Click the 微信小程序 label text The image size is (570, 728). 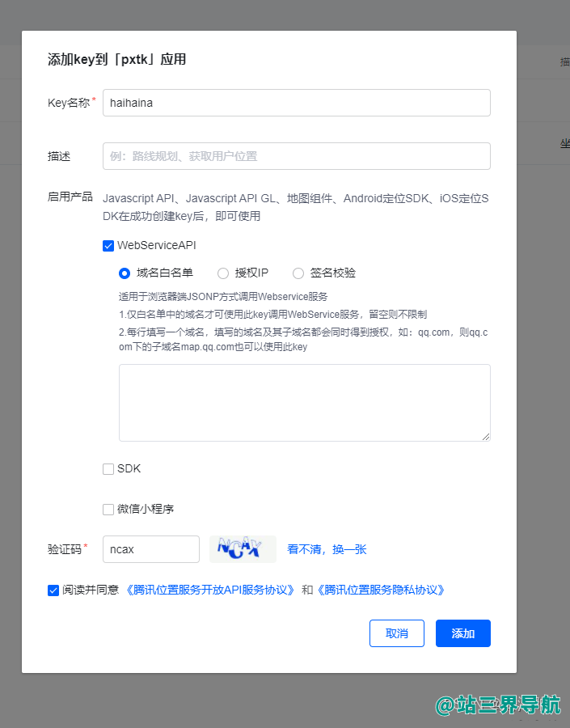point(146,509)
